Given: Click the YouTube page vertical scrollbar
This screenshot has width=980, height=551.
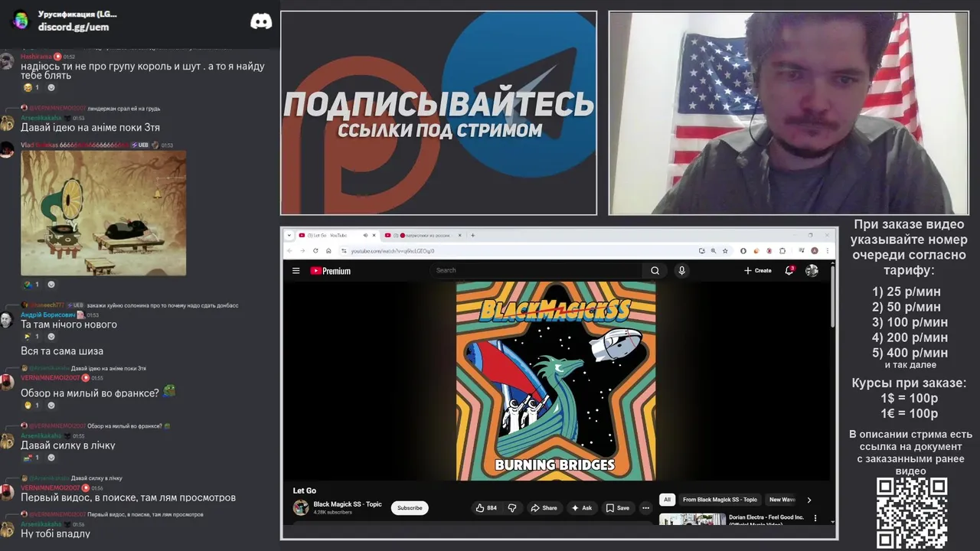Looking at the screenshot, I should [x=831, y=298].
